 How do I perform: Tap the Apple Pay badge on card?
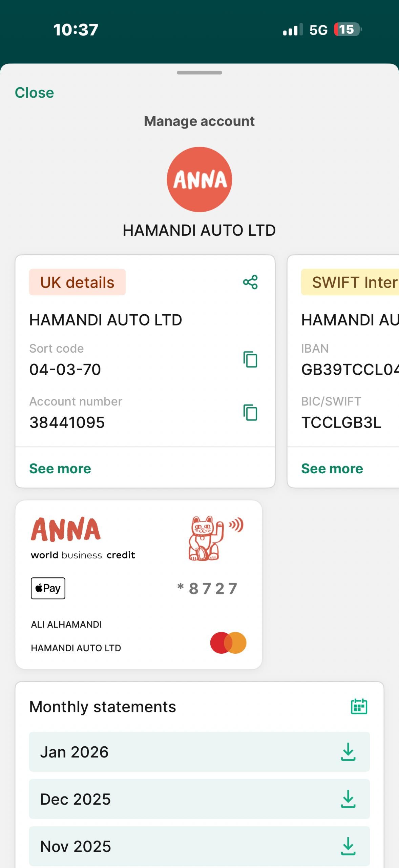coord(48,588)
